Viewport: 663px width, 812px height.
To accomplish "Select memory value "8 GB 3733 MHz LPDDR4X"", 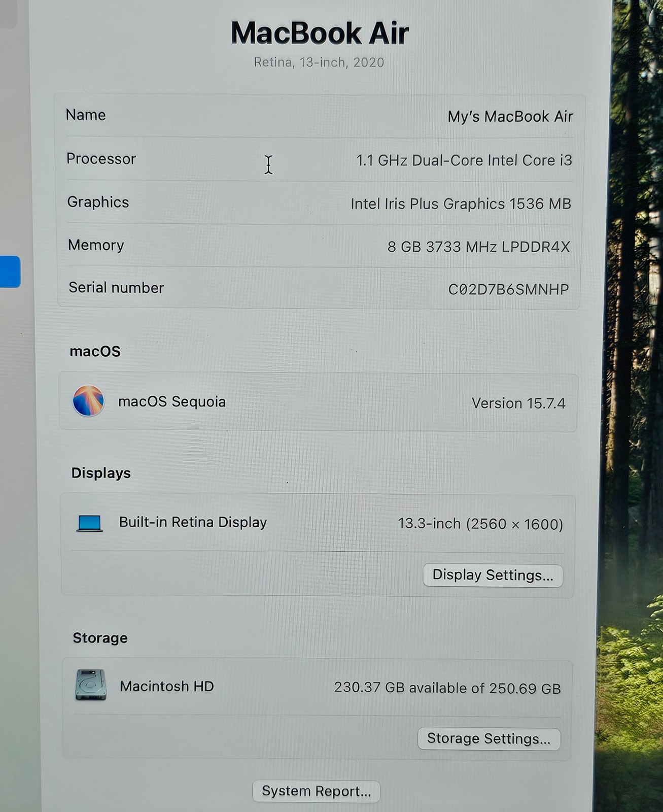I will click(x=479, y=247).
